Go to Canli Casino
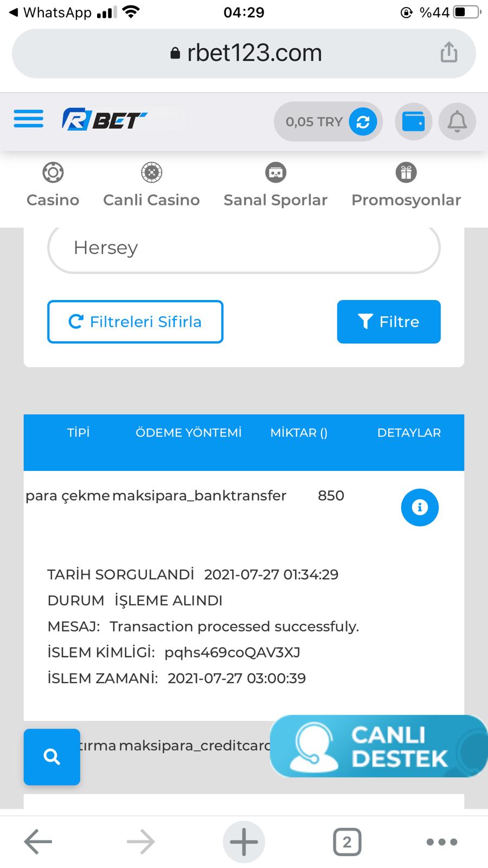The width and height of the screenshot is (488, 868). (151, 186)
